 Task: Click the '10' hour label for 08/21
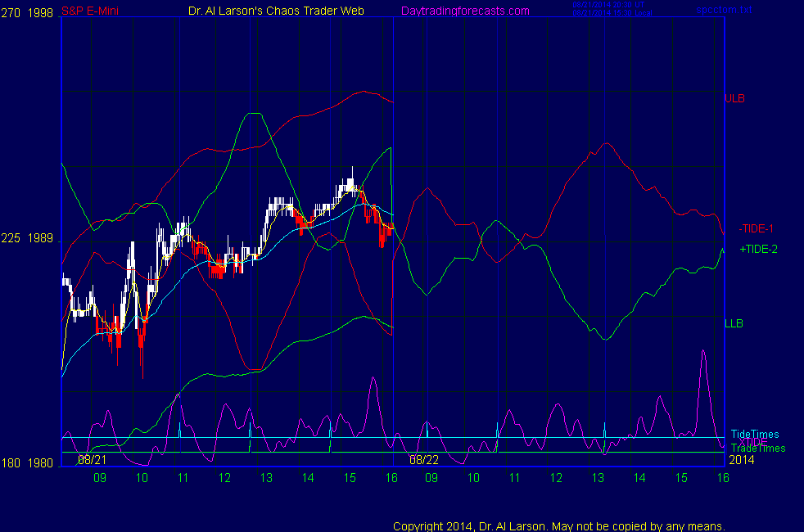[x=142, y=478]
